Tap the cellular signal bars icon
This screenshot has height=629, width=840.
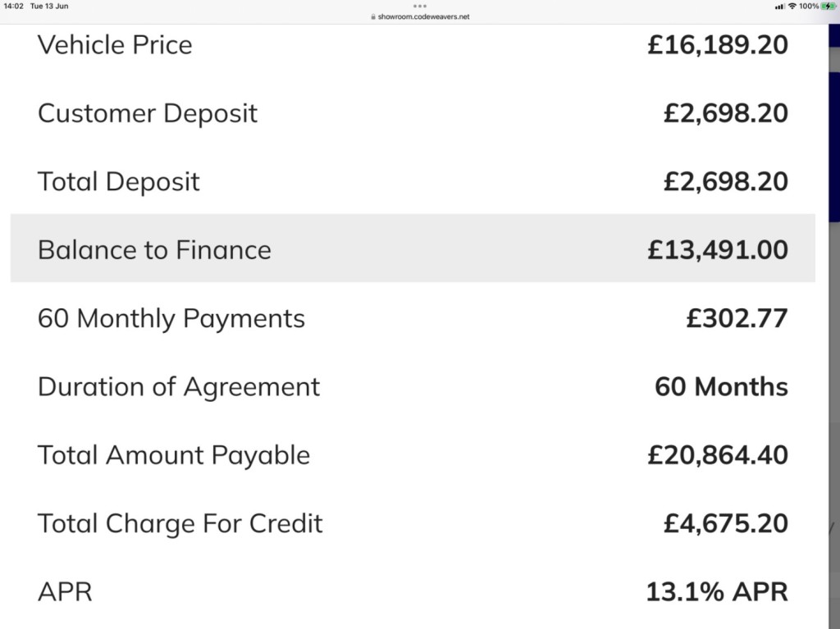pos(779,7)
